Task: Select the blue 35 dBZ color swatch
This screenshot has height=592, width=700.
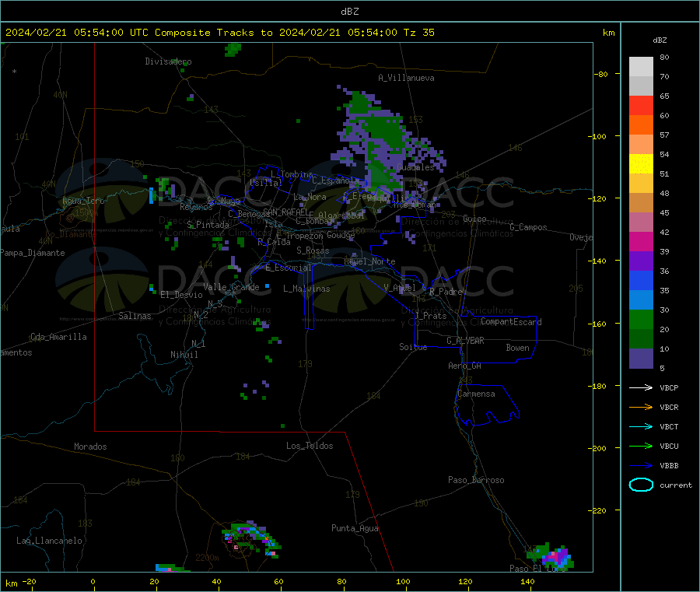Action: [x=641, y=280]
